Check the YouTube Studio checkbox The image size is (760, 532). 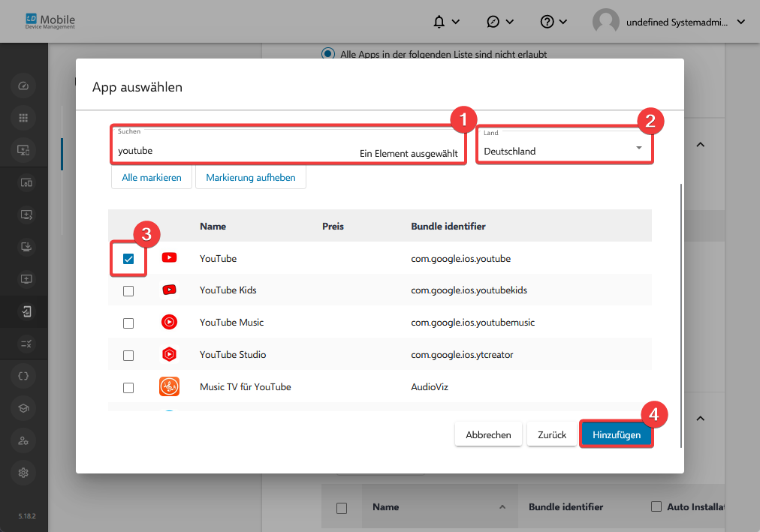coord(128,356)
